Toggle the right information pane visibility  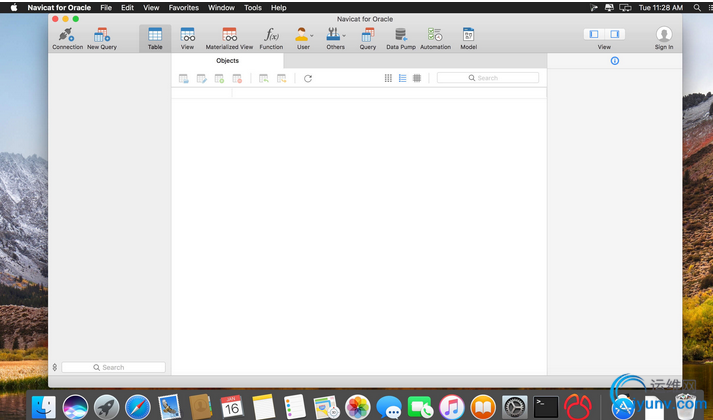pos(614,34)
